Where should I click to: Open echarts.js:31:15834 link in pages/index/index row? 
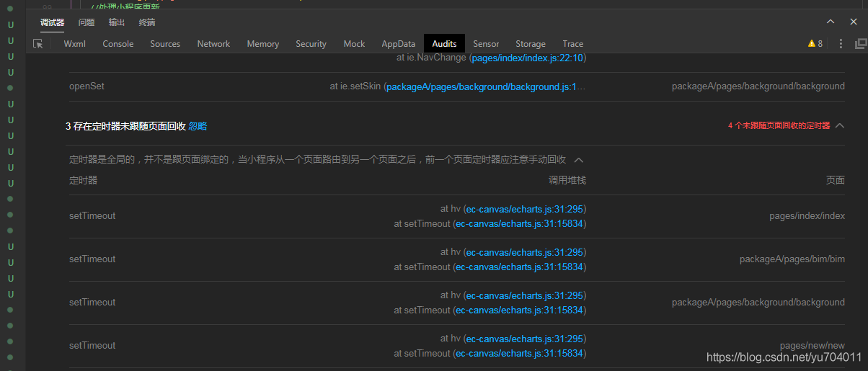tap(519, 224)
